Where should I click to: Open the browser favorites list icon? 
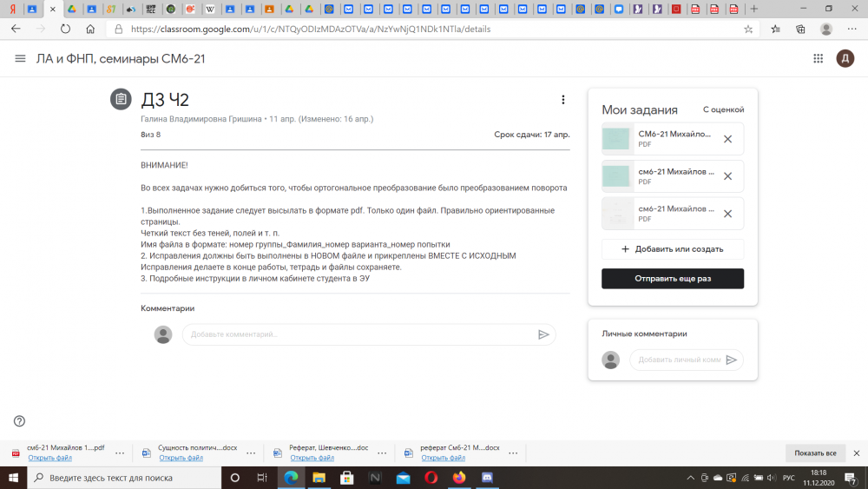[x=775, y=30]
